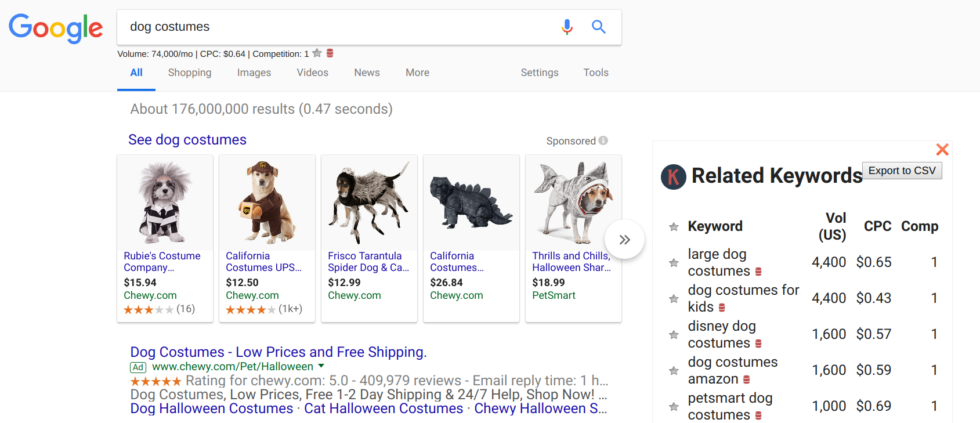
Task: Star all keywords in header row
Action: (x=674, y=227)
